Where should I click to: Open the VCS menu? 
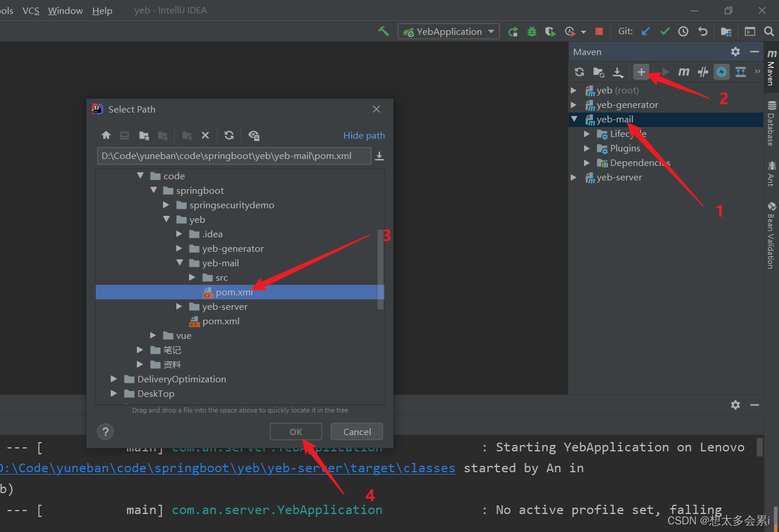click(31, 10)
